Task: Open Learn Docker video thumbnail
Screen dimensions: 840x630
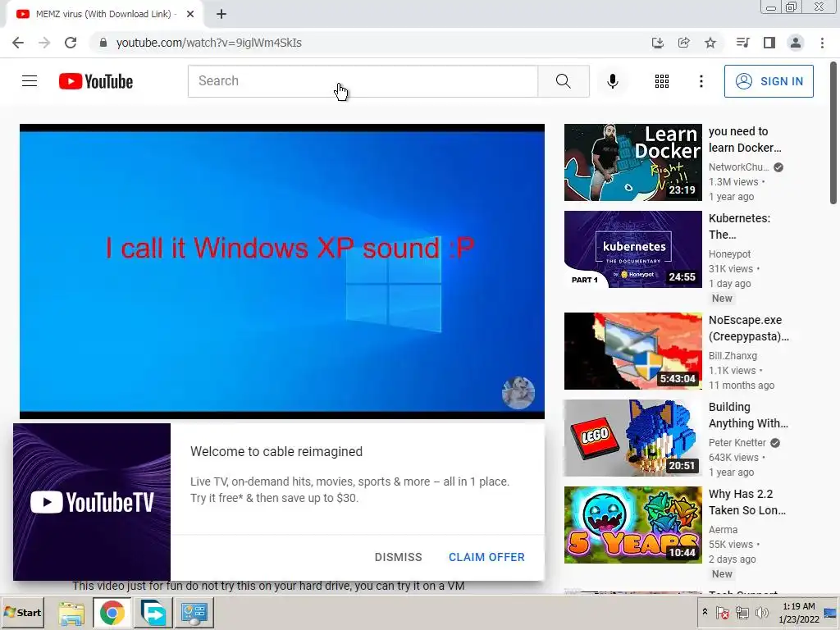Action: [x=632, y=162]
